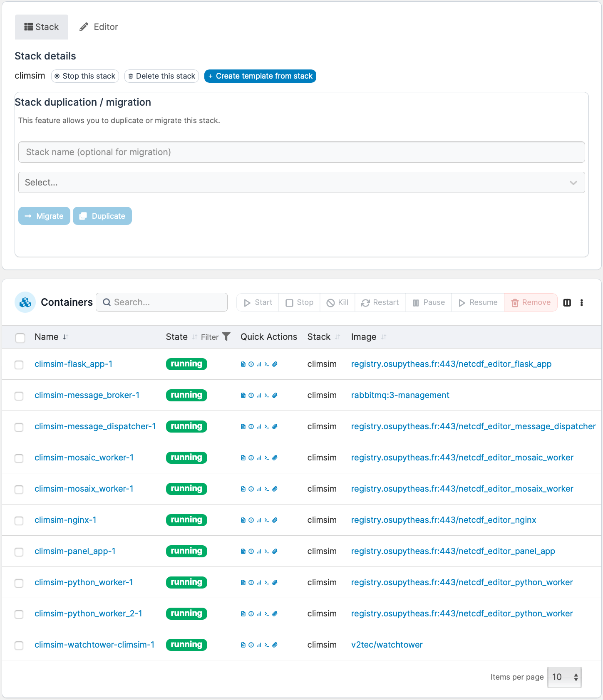Inspect info icon for climsim-mosaix_worker-1

[x=251, y=489]
